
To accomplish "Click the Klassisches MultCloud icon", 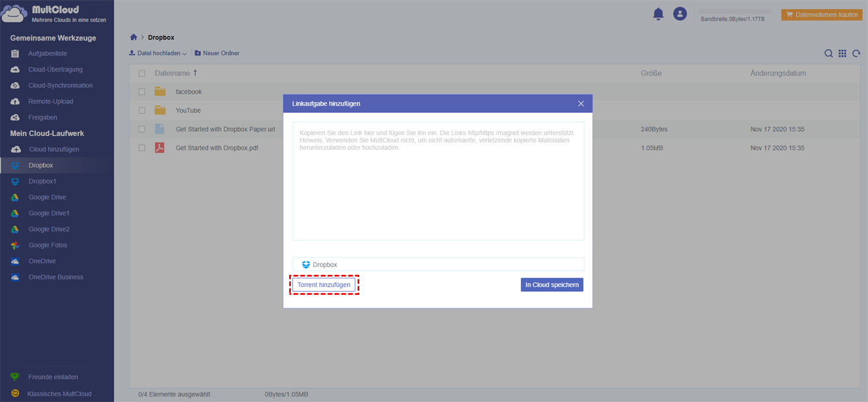I will pyautogui.click(x=15, y=393).
